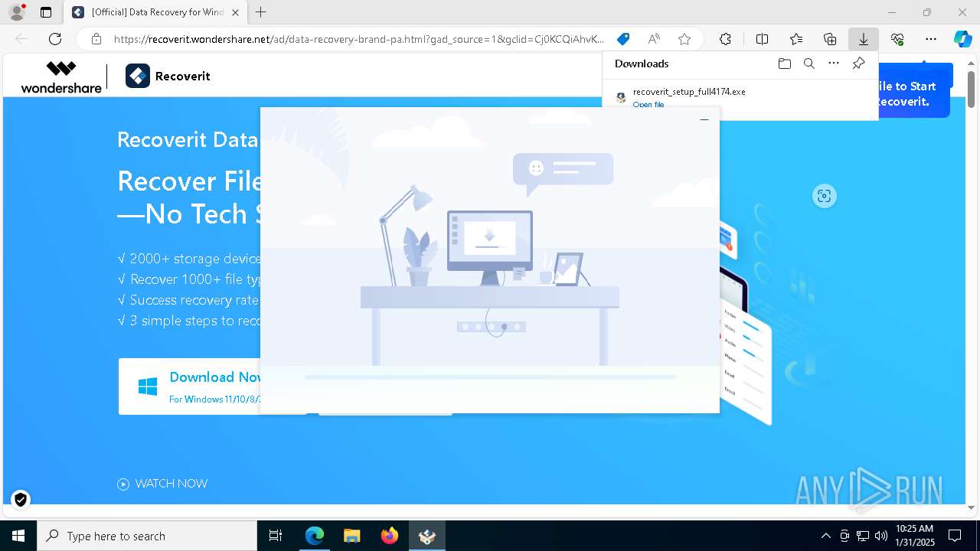980x551 pixels.
Task: Activate Read aloud icon
Action: [654, 39]
